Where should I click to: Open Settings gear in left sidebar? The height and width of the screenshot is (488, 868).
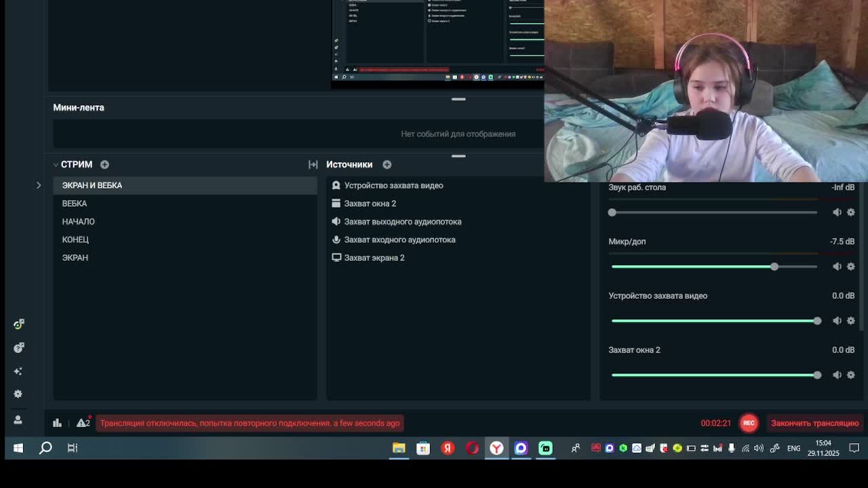tap(18, 394)
